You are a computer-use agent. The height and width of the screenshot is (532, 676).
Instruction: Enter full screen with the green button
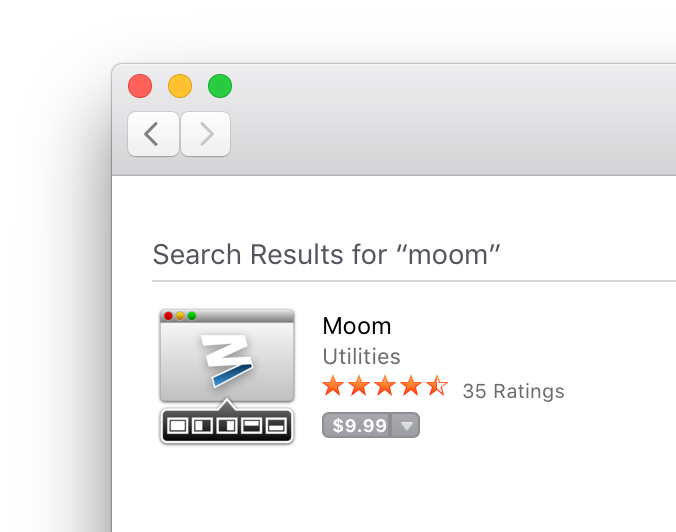[x=220, y=86]
